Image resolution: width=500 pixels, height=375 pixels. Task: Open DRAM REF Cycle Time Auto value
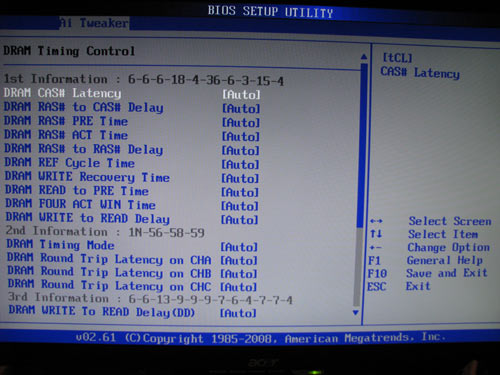tap(240, 165)
